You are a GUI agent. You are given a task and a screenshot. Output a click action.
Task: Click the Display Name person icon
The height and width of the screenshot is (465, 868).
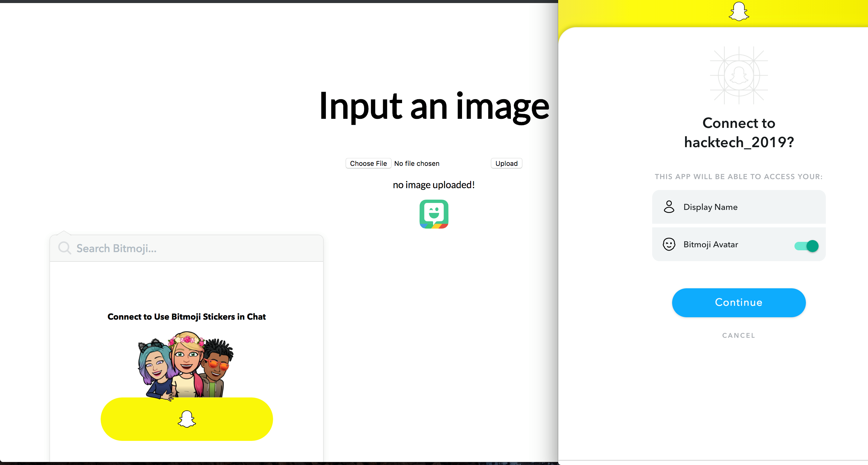pos(669,207)
